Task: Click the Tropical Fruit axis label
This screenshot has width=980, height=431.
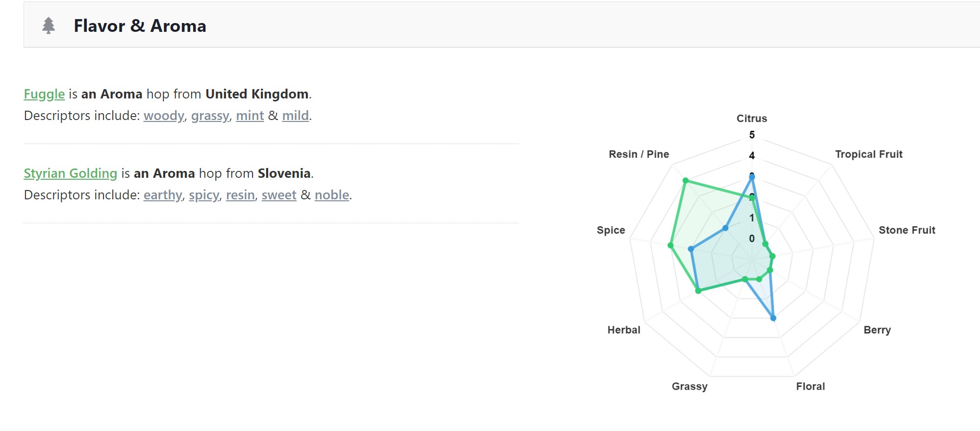Action: (x=869, y=154)
